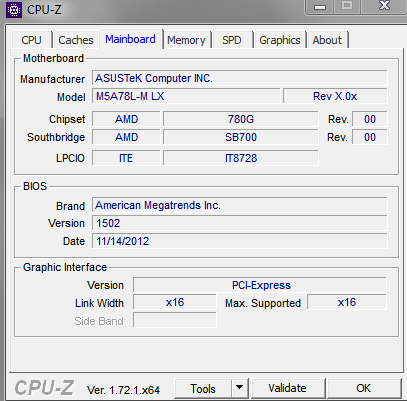The image size is (407, 401).
Task: Click the CPU-Z app icon in title bar
Action: pyautogui.click(x=14, y=10)
